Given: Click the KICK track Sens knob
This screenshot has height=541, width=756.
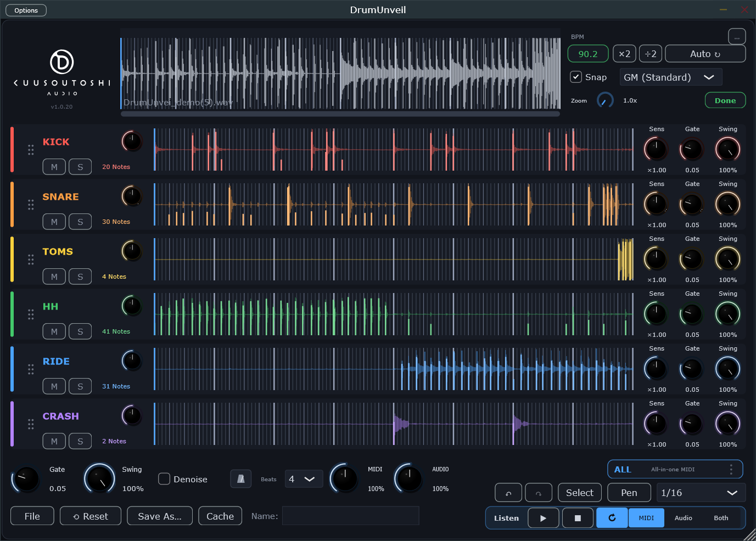Looking at the screenshot, I should (x=656, y=149).
